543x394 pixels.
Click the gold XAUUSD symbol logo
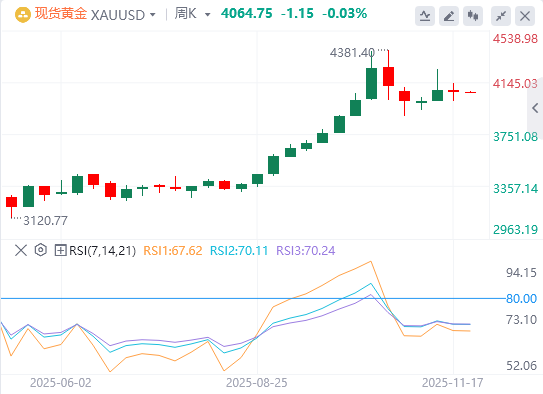coord(23,15)
